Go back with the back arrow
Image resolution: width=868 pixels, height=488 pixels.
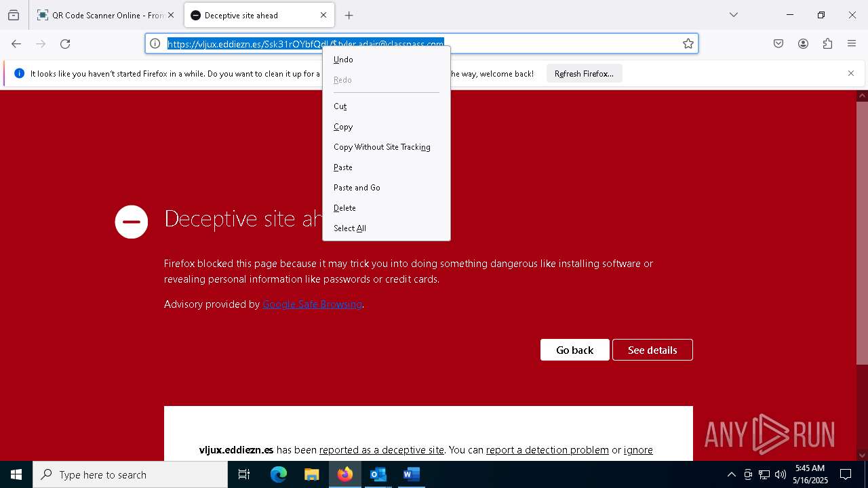tap(16, 43)
